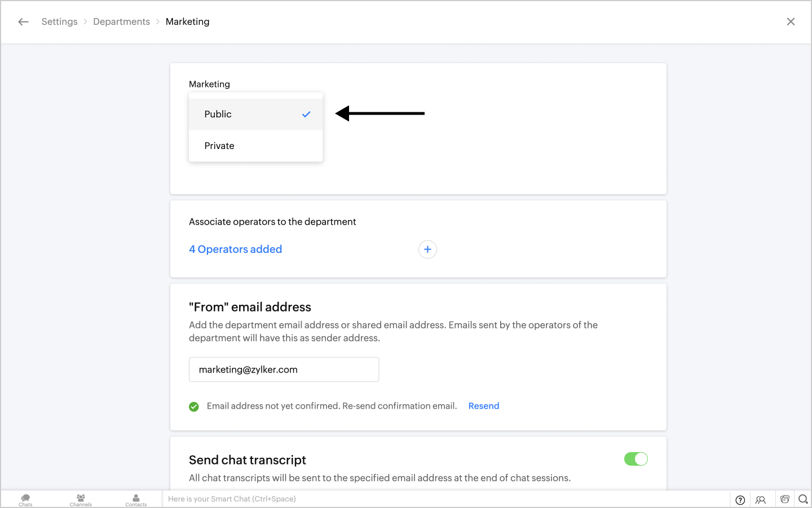812x508 pixels.
Task: Click the back arrow icon
Action: click(23, 21)
